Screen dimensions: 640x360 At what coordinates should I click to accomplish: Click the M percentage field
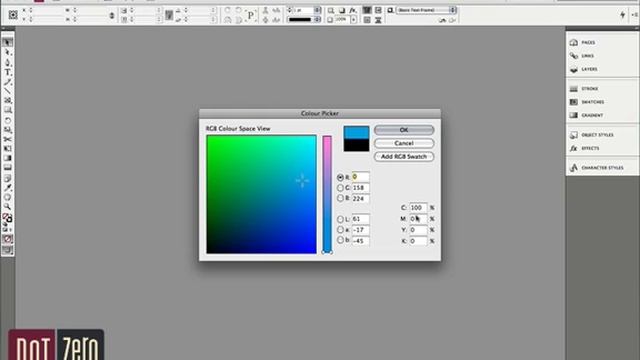pyautogui.click(x=418, y=219)
